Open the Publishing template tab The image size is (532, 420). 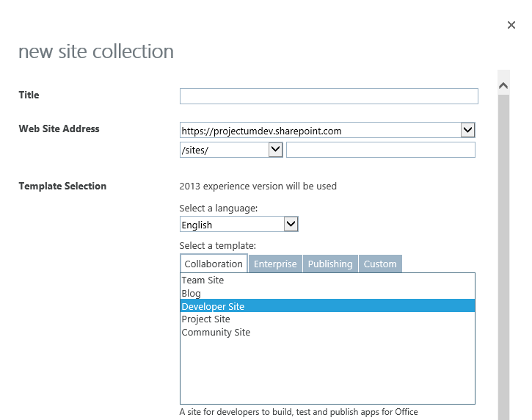330,264
